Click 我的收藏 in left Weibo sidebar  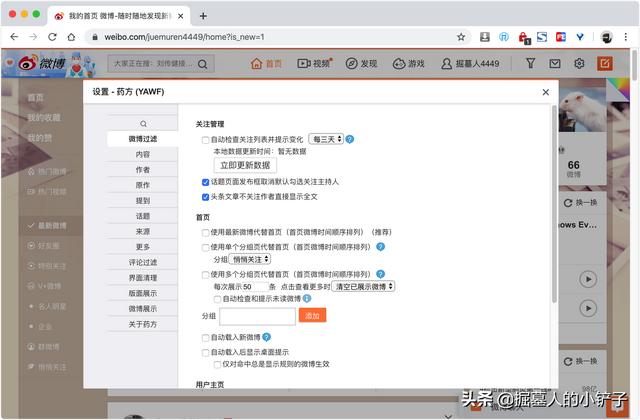click(44, 118)
